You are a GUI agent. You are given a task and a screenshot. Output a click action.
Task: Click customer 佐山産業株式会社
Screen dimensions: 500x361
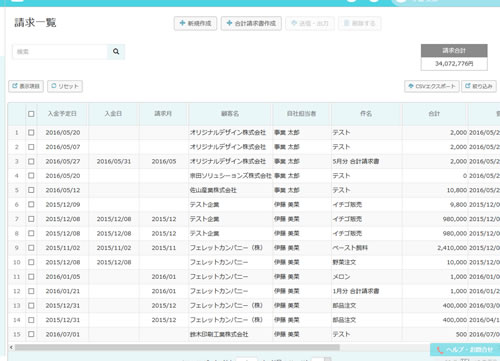213,190
